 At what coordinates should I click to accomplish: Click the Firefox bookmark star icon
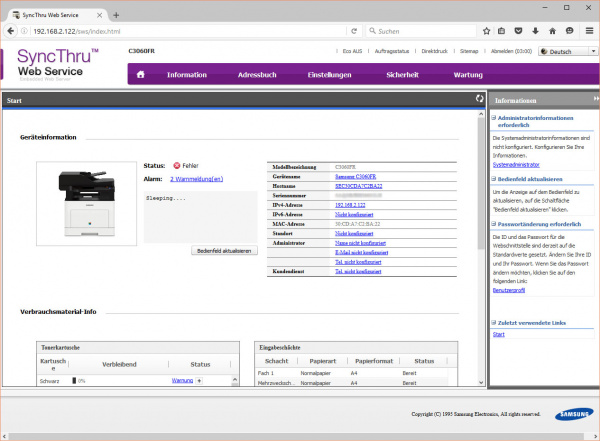tap(485, 31)
